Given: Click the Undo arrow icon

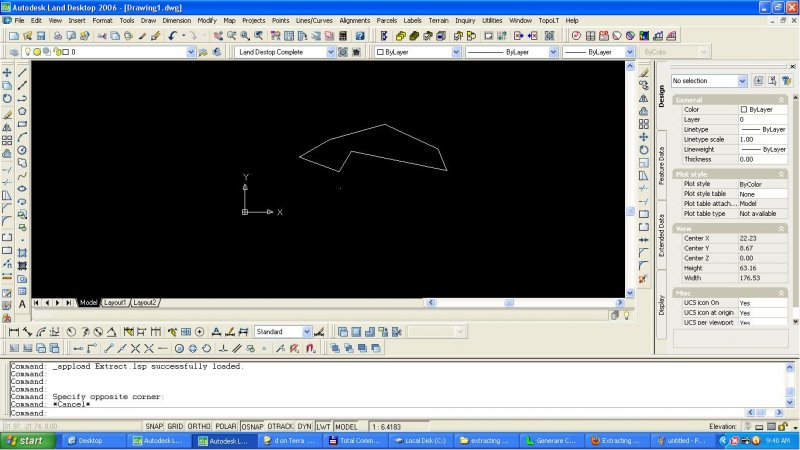Looking at the screenshot, I should tap(172, 36).
